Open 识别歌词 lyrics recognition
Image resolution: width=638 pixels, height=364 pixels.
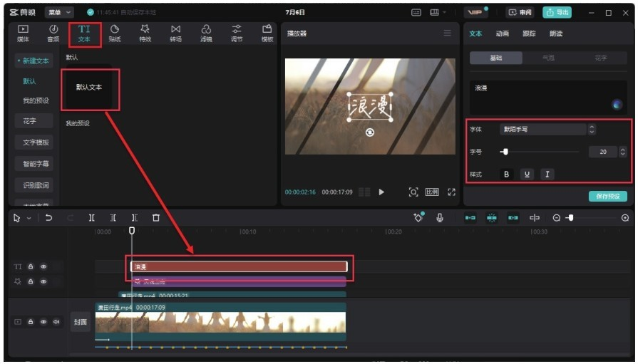point(36,185)
